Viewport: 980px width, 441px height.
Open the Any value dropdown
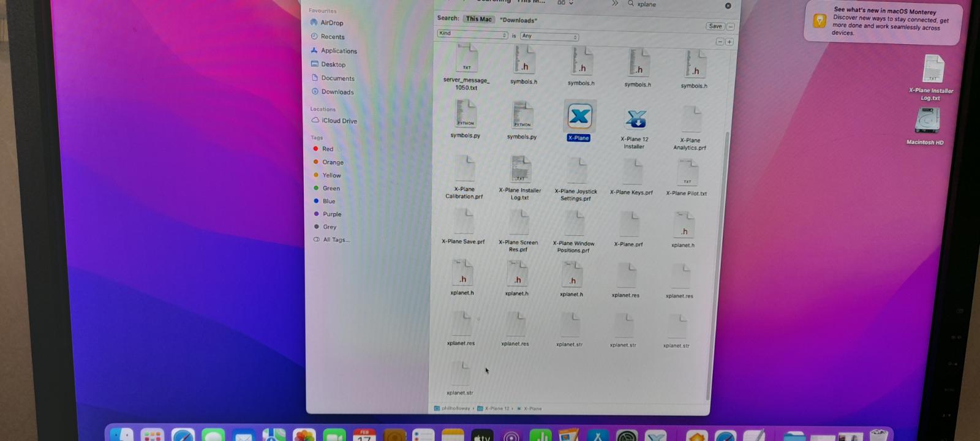pyautogui.click(x=549, y=36)
